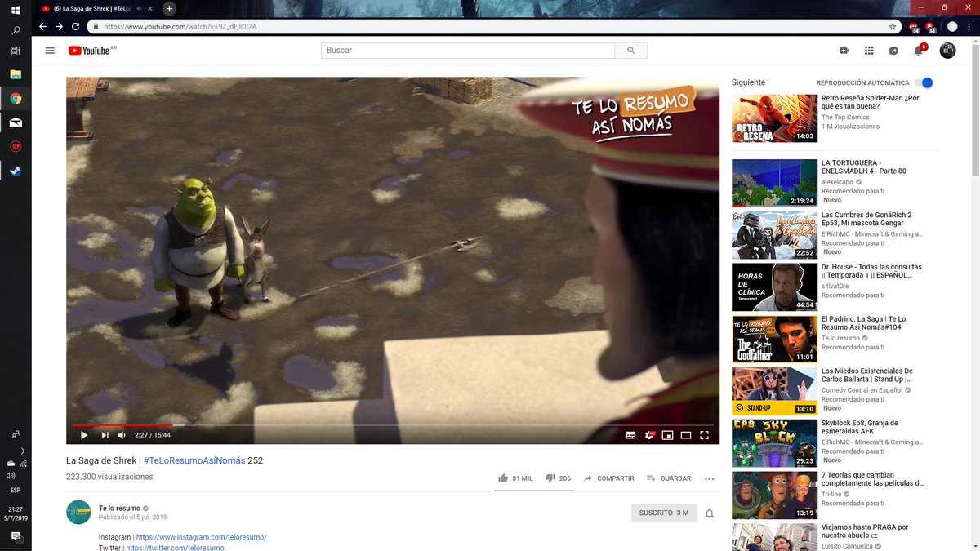The width and height of the screenshot is (980, 551).
Task: Open the Te lo resumo channel avatar
Action: click(x=78, y=512)
